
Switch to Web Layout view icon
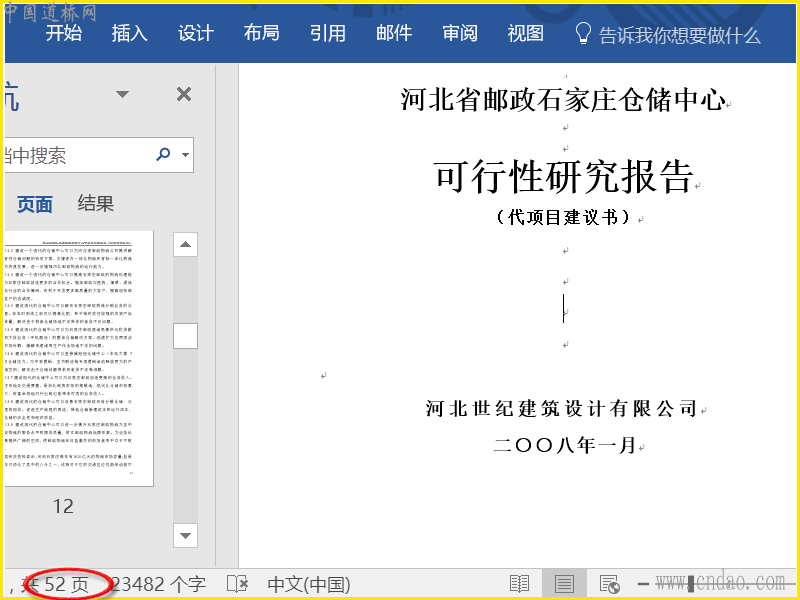click(x=609, y=584)
